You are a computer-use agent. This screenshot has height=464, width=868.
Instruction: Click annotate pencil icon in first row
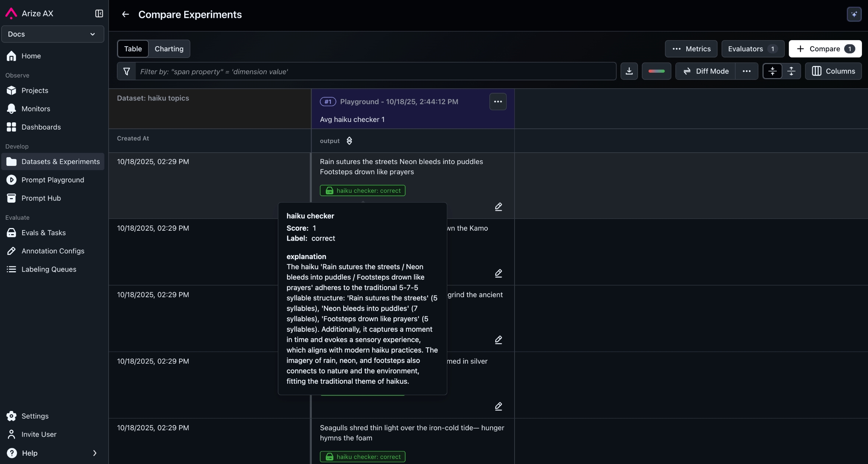click(498, 207)
